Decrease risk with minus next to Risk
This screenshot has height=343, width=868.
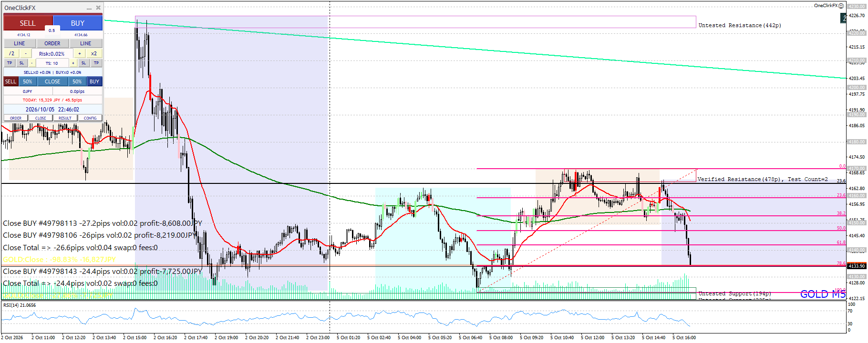pos(26,53)
